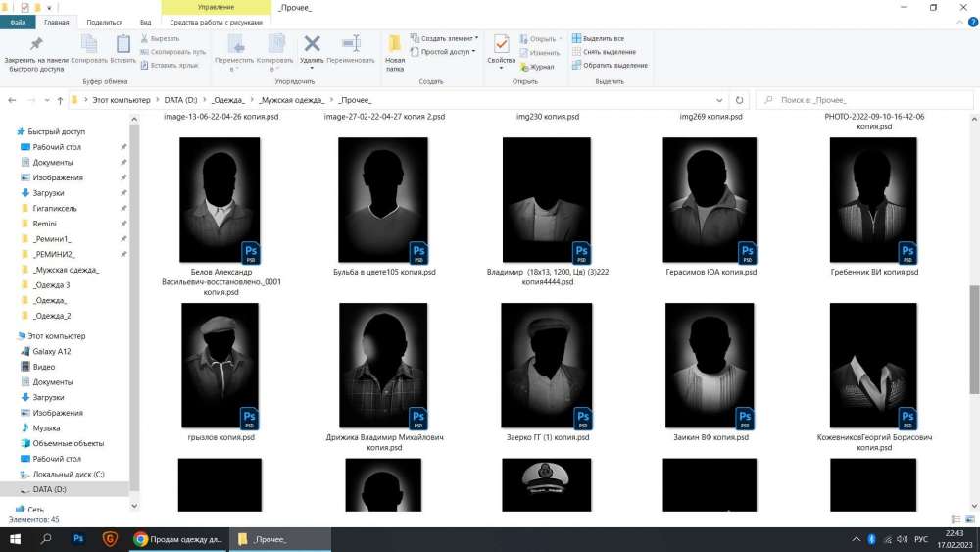The height and width of the screenshot is (552, 980).
Task: Switch to the Главная ribbon tab
Action: pos(56,22)
